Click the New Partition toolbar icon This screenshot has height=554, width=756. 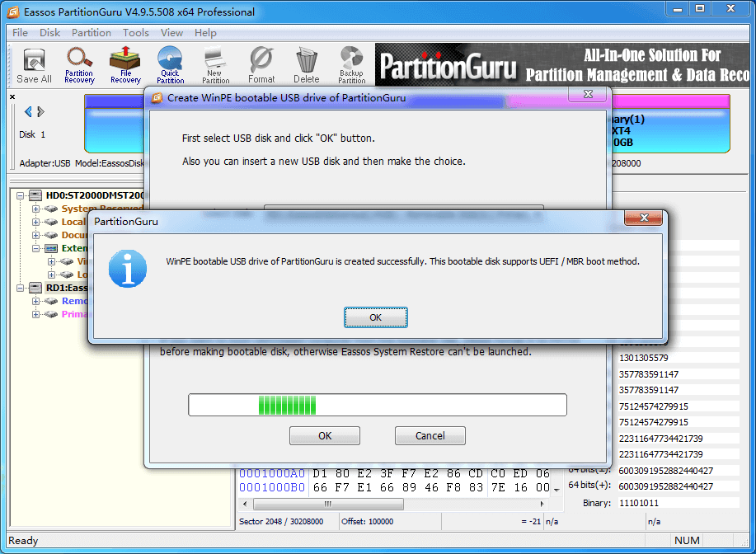pyautogui.click(x=215, y=66)
